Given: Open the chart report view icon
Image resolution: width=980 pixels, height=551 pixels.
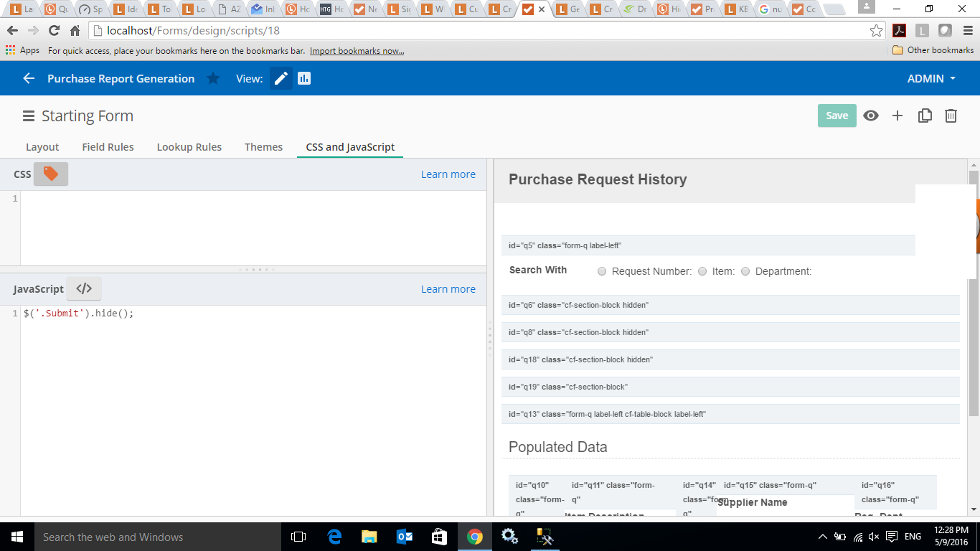Looking at the screenshot, I should click(304, 79).
